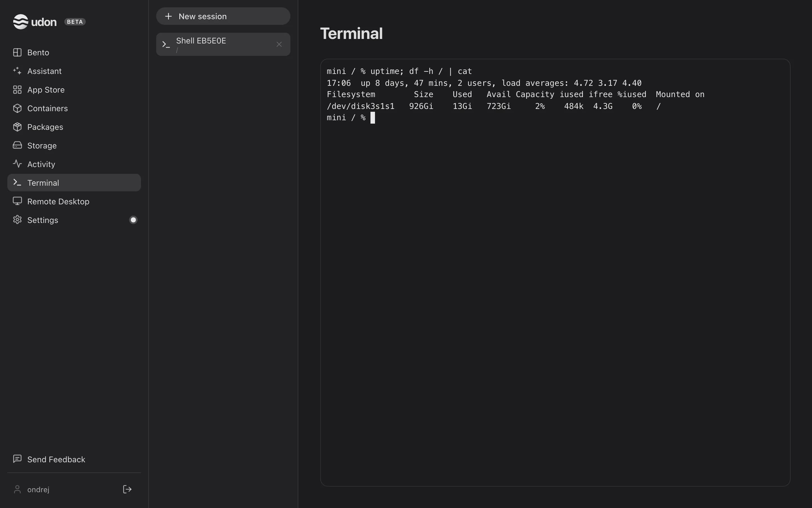Select the Shell EB5E0E session

pos(223,44)
